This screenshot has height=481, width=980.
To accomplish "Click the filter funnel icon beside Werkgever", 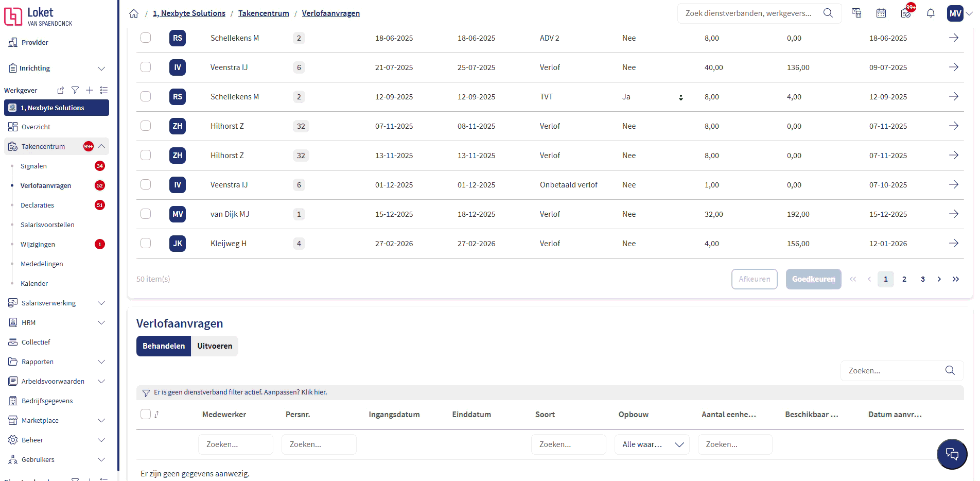I will [75, 90].
